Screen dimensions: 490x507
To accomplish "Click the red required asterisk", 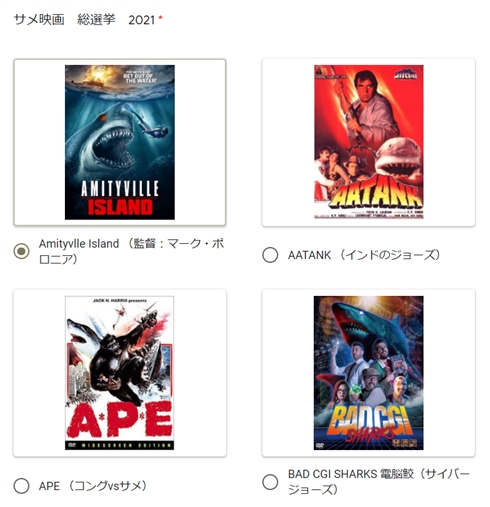I will pyautogui.click(x=160, y=18).
